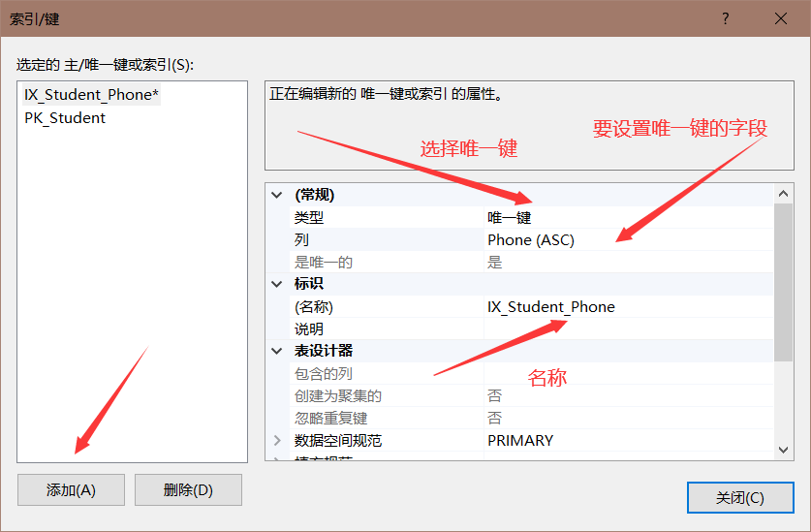This screenshot has width=811, height=532.
Task: Click the 删除(D) button
Action: tap(188, 489)
